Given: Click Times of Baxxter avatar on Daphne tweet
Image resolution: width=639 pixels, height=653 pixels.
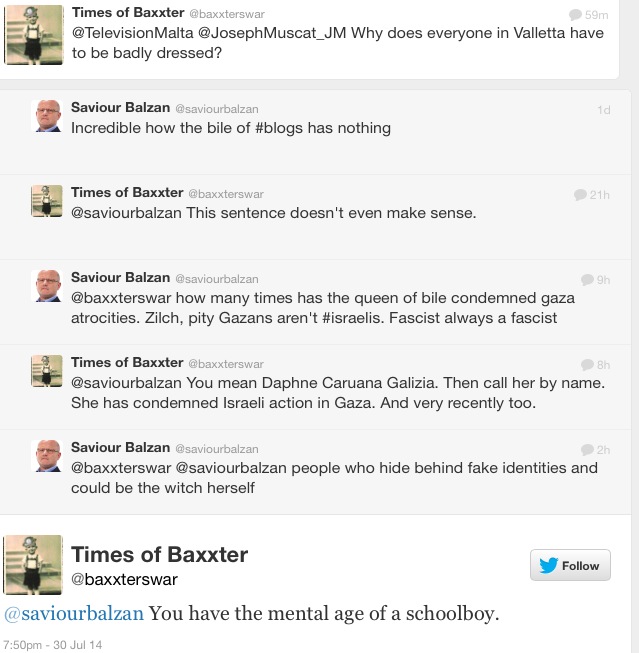Looking at the screenshot, I should pos(47,371).
